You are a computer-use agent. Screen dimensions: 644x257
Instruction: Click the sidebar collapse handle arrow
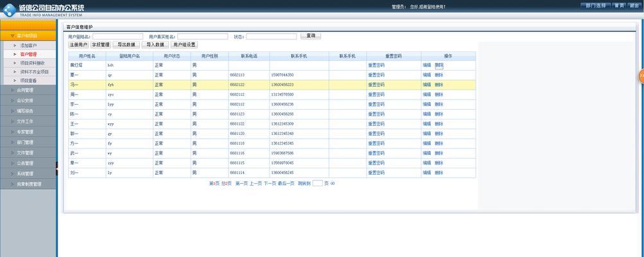(57, 168)
